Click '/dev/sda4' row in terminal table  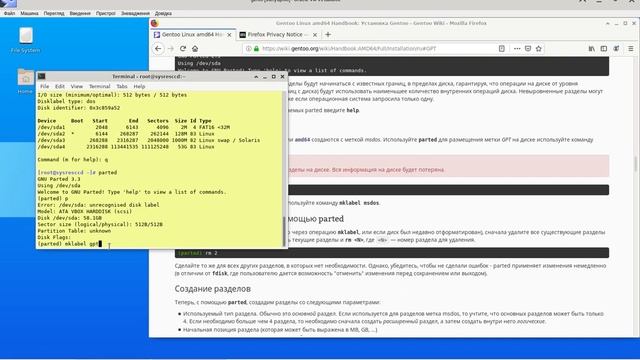pos(126,147)
